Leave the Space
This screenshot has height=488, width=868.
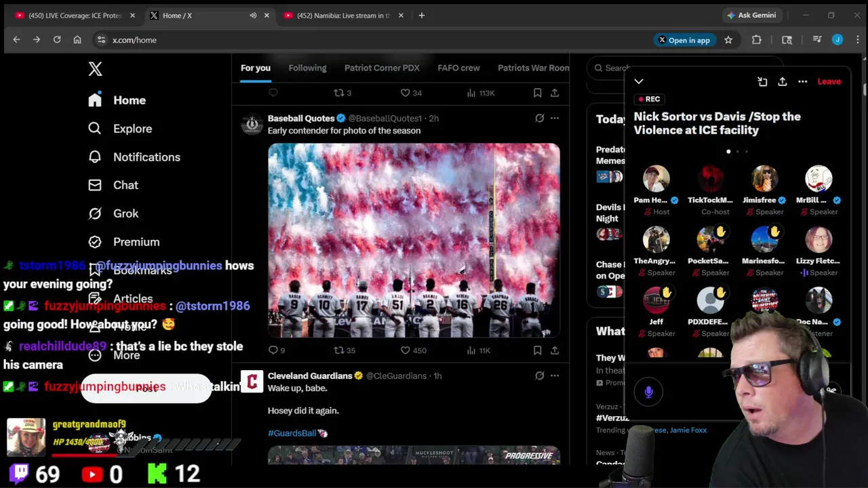pyautogui.click(x=829, y=81)
